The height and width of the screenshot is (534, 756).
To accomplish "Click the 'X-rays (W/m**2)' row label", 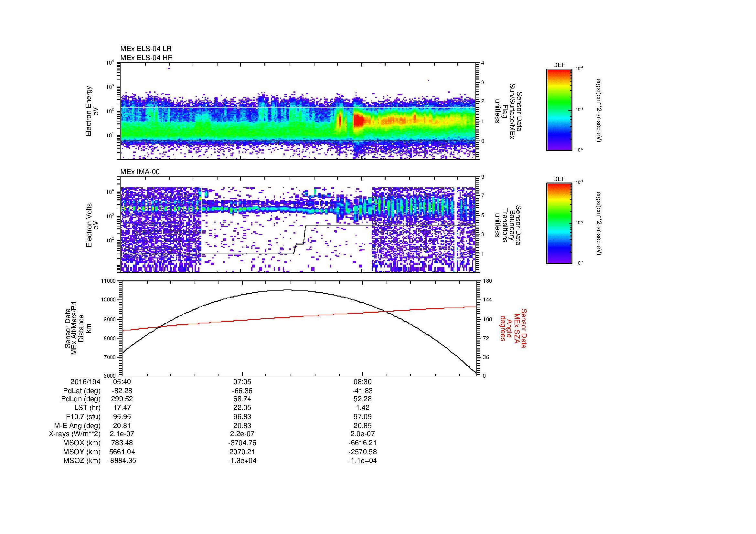I will point(75,434).
